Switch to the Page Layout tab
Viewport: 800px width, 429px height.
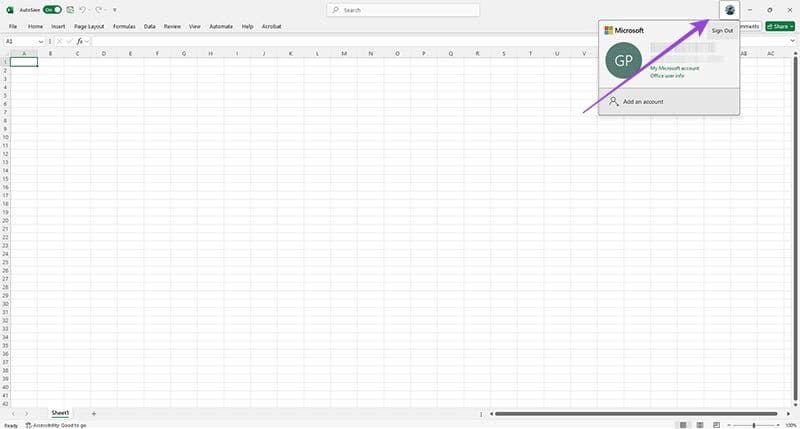pyautogui.click(x=89, y=26)
